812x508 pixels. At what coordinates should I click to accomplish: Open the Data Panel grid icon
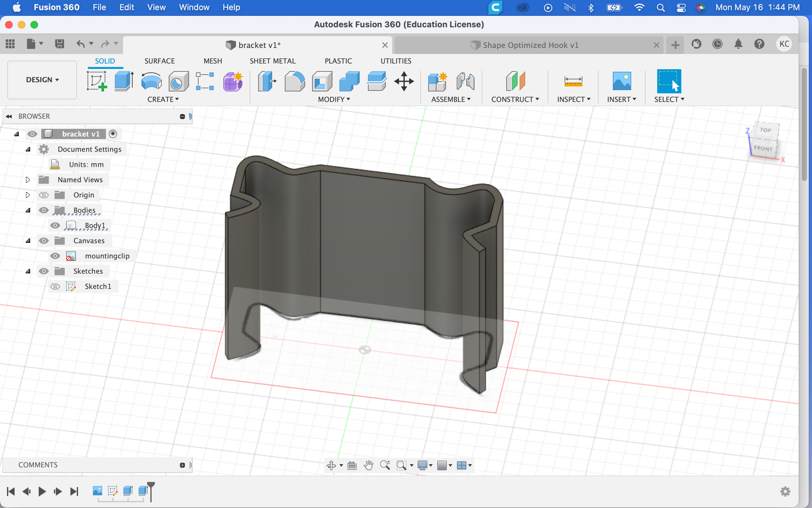coord(10,44)
